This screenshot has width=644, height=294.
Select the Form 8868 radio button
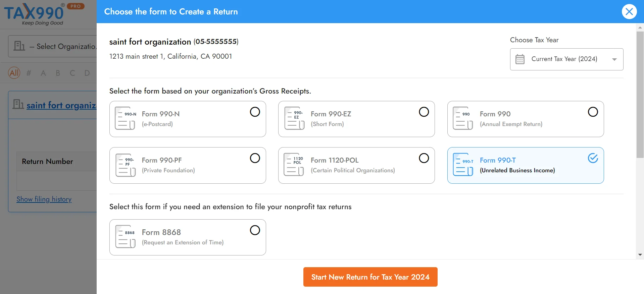pyautogui.click(x=255, y=230)
